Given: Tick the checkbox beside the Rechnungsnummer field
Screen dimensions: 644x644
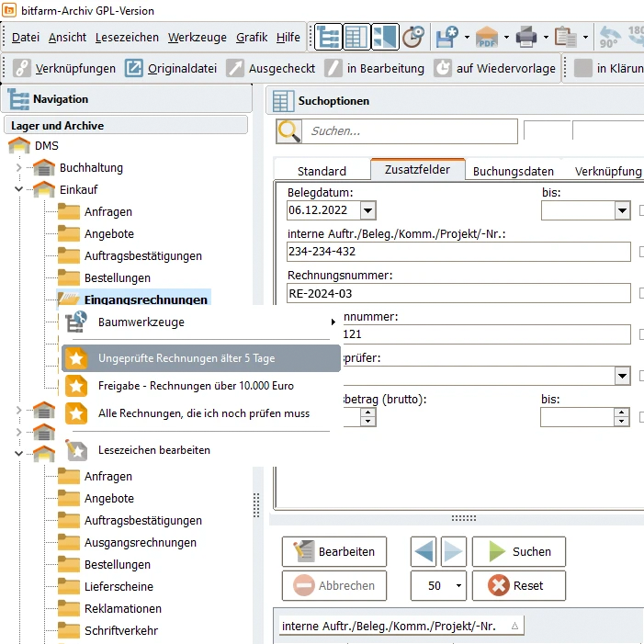Looking at the screenshot, I should (x=641, y=293).
